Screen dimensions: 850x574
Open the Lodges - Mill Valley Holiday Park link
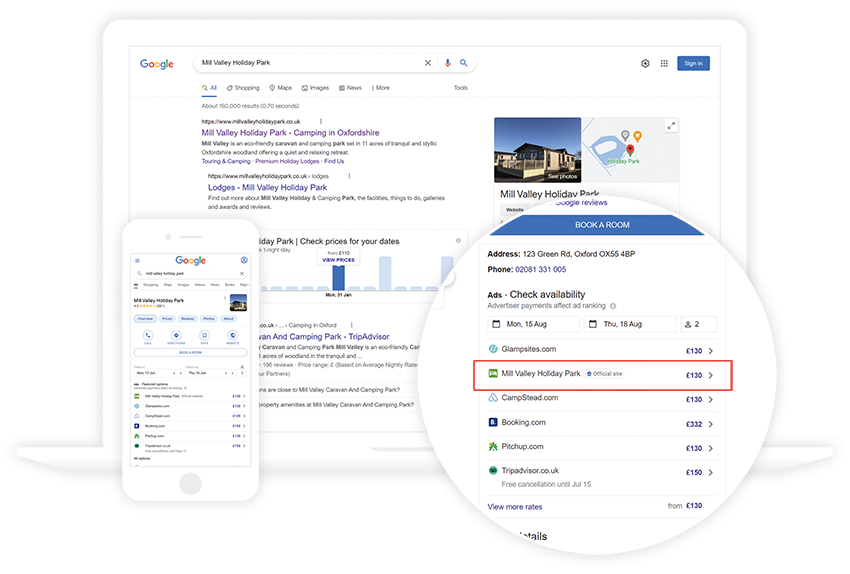268,188
